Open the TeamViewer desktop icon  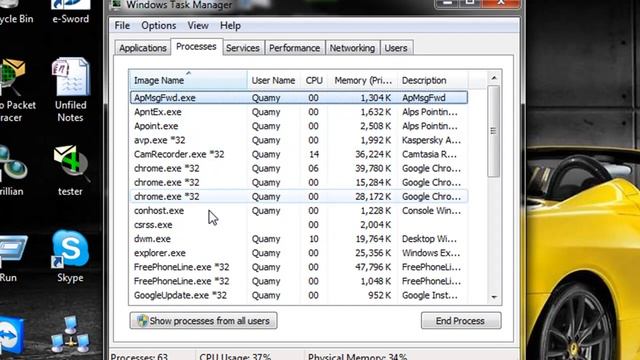(x=12, y=336)
